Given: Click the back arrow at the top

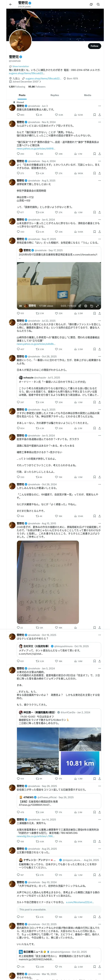Looking at the screenshot, I should pos(10,5).
